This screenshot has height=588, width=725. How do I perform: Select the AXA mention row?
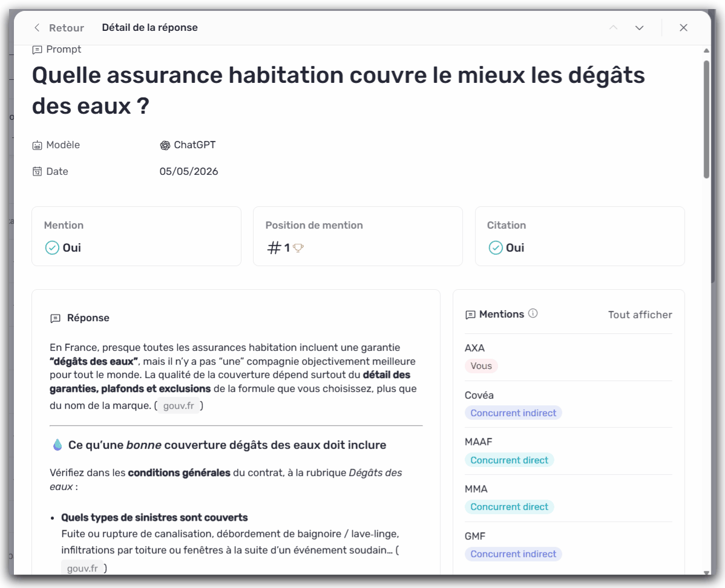pos(568,358)
